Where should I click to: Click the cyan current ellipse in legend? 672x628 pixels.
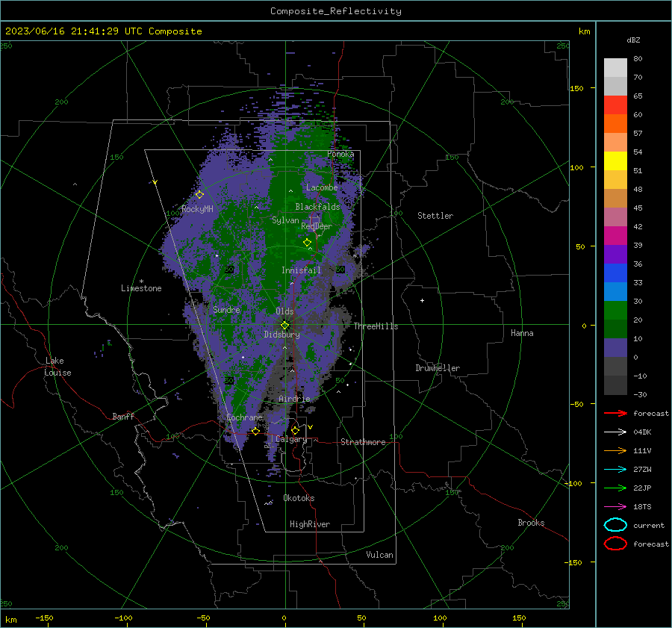pos(615,525)
